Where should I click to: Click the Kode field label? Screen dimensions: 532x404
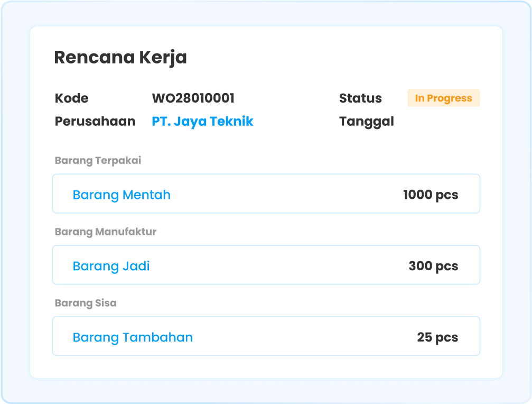pyautogui.click(x=71, y=98)
